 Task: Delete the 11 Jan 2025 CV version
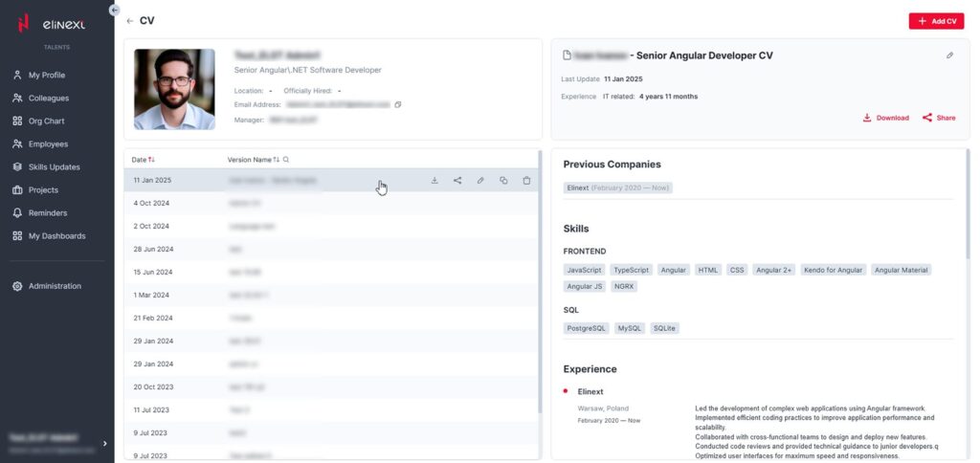(x=527, y=181)
